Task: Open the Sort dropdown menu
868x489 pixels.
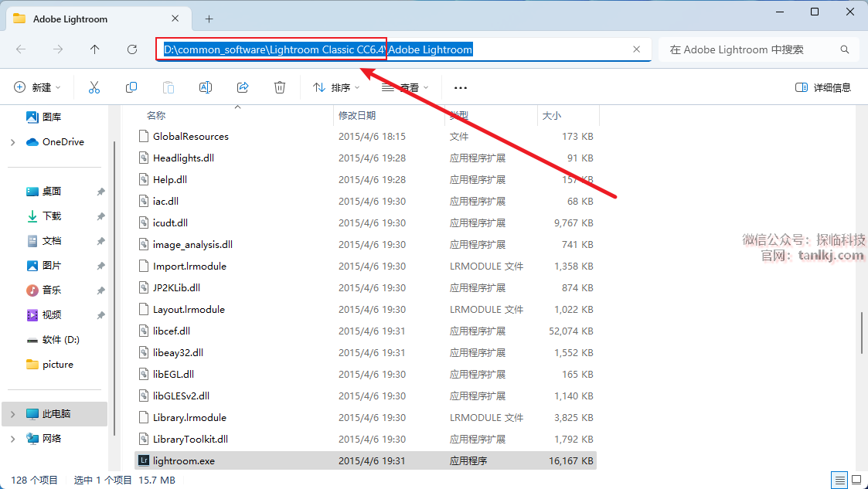Action: click(336, 87)
